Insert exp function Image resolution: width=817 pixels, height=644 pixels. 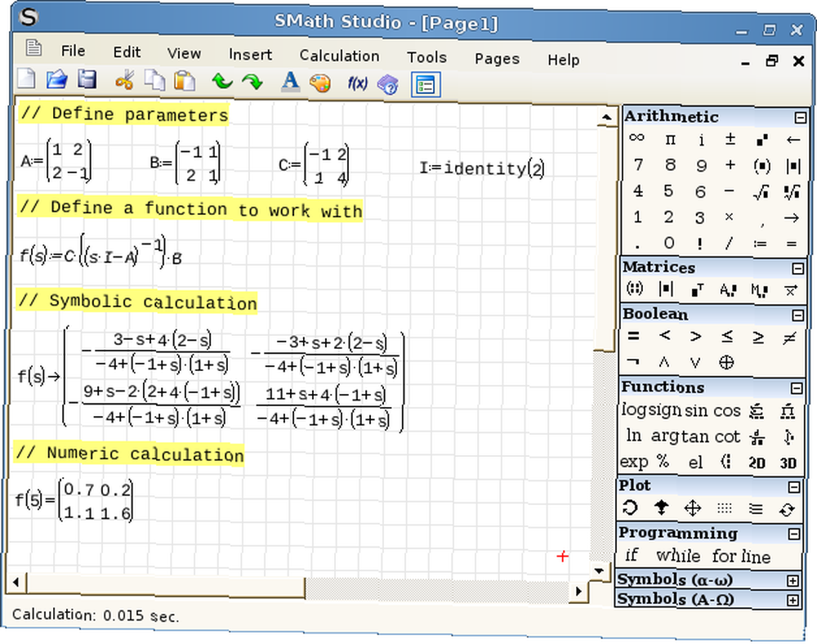tap(634, 462)
